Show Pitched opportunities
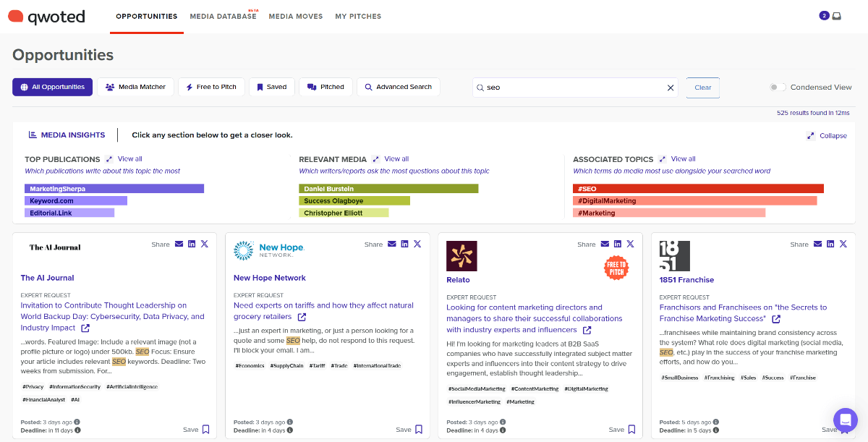The width and height of the screenshot is (868, 442). 325,87
